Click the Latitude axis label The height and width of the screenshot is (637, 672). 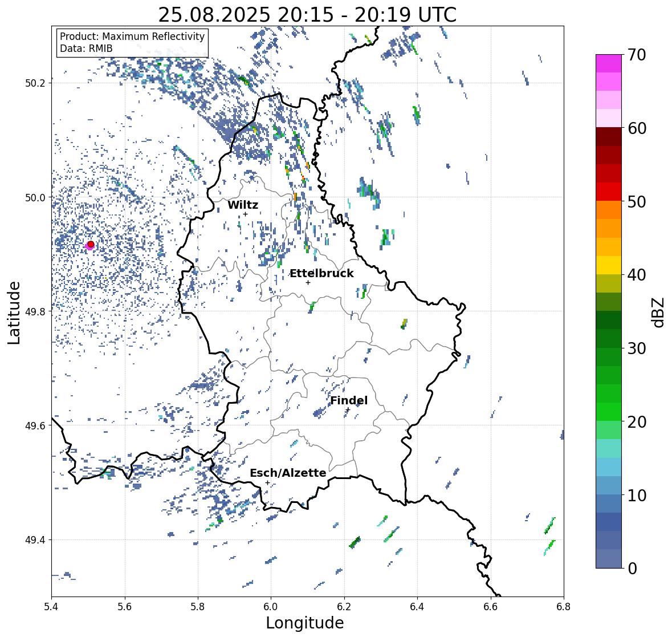[x=14, y=313]
